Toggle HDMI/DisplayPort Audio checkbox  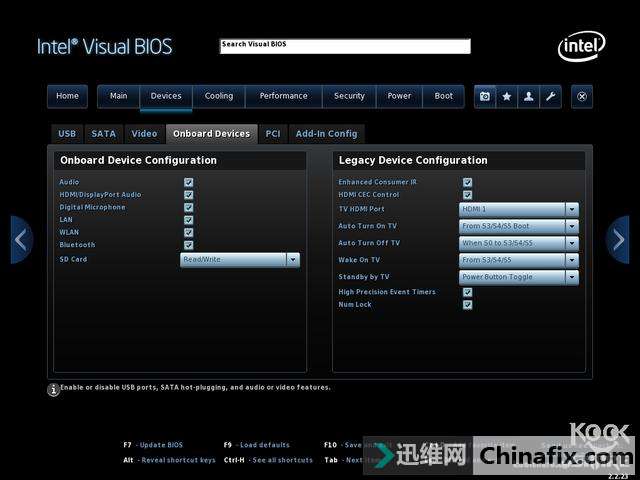click(189, 195)
